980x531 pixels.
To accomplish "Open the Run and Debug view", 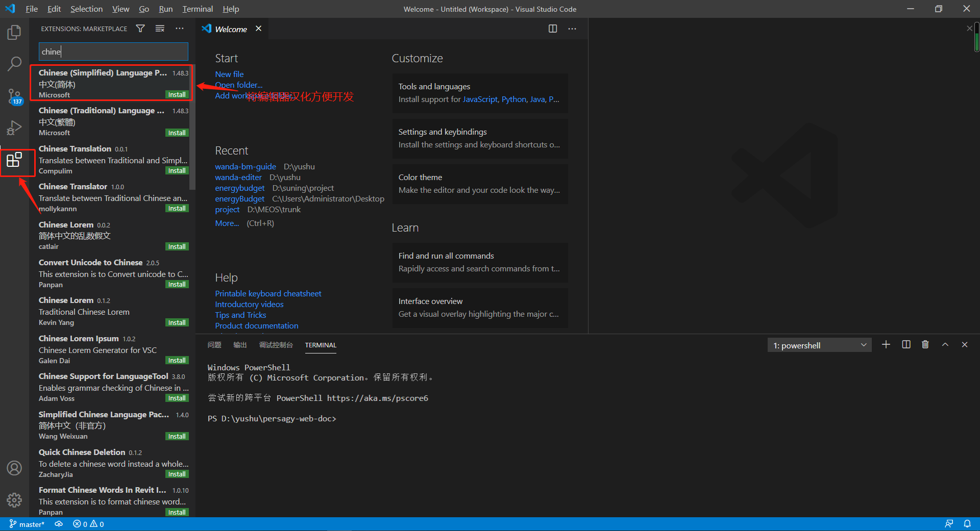I will (x=14, y=128).
